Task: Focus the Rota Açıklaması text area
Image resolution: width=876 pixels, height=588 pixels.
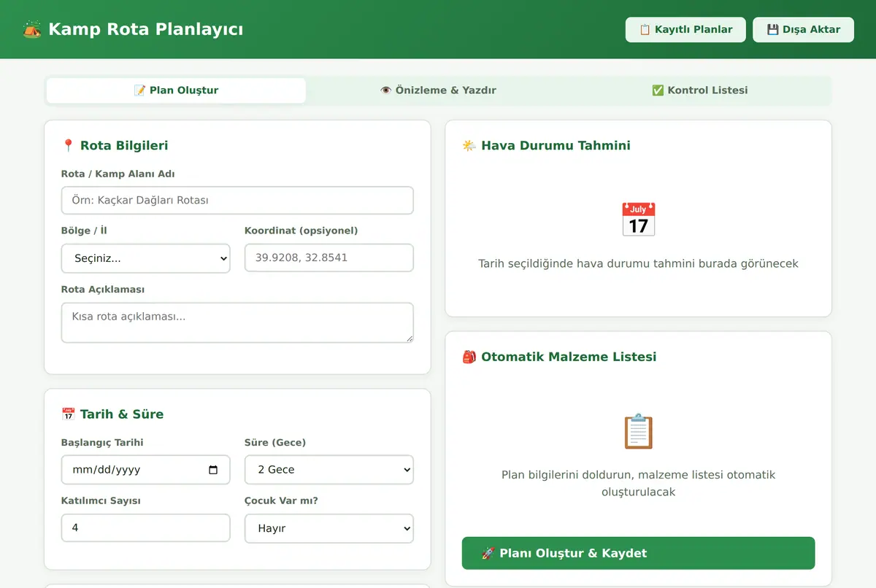Action: 237,322
